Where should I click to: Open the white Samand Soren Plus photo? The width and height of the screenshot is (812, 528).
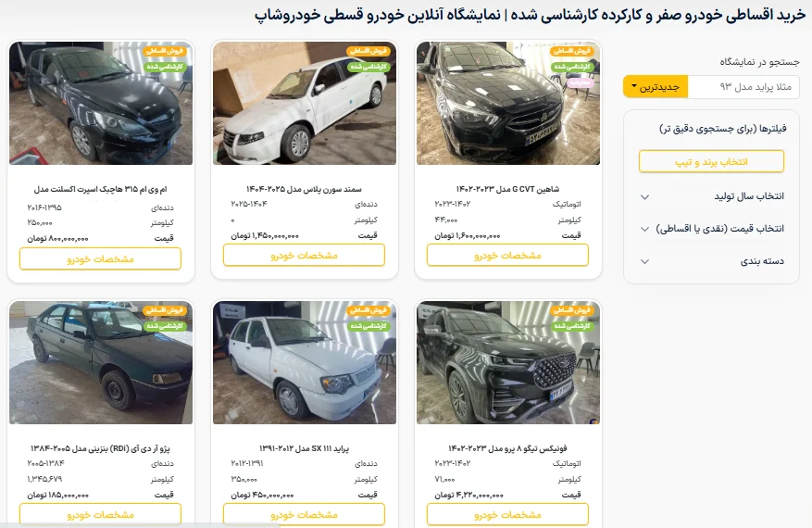pyautogui.click(x=305, y=103)
